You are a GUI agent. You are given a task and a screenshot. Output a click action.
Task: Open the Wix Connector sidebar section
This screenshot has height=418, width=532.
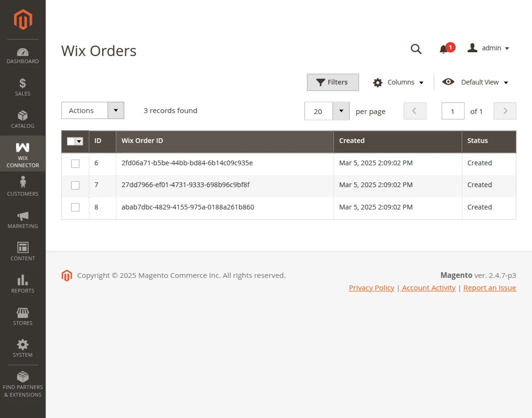pos(23,153)
